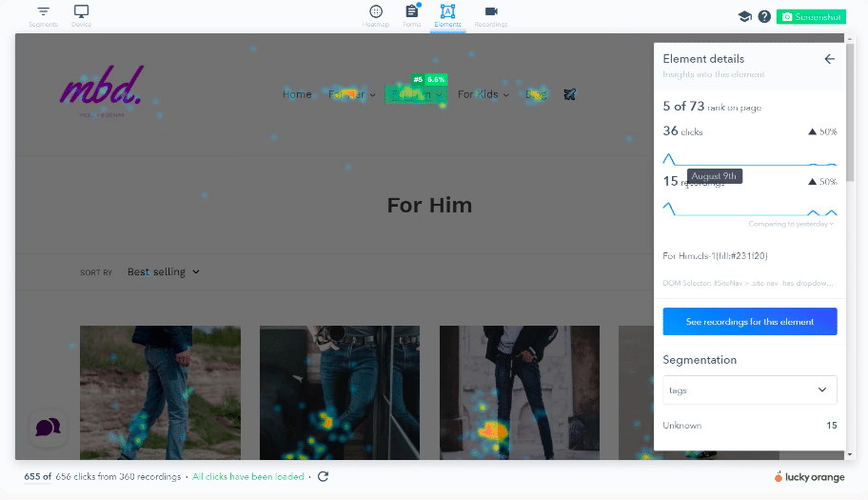Select the Elements tab icon
868x500 pixels.
447,11
